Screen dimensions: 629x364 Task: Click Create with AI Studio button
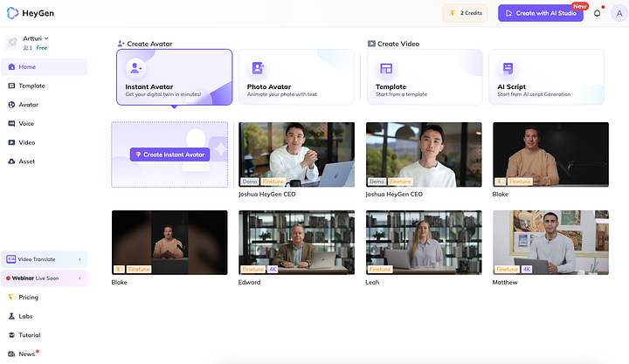tap(541, 13)
